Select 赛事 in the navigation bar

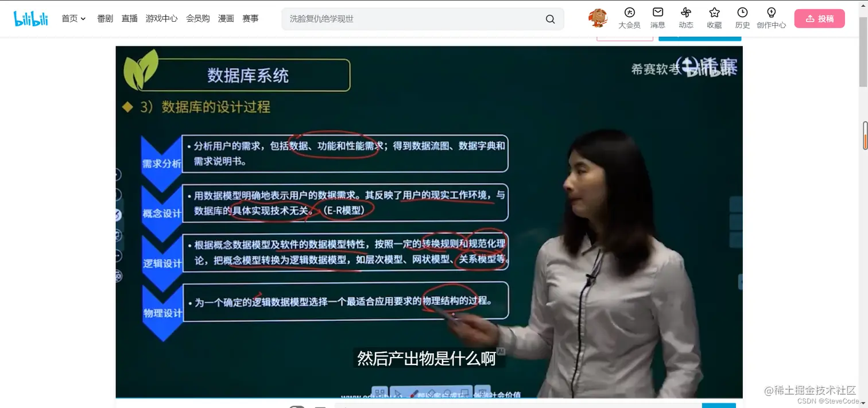point(250,18)
